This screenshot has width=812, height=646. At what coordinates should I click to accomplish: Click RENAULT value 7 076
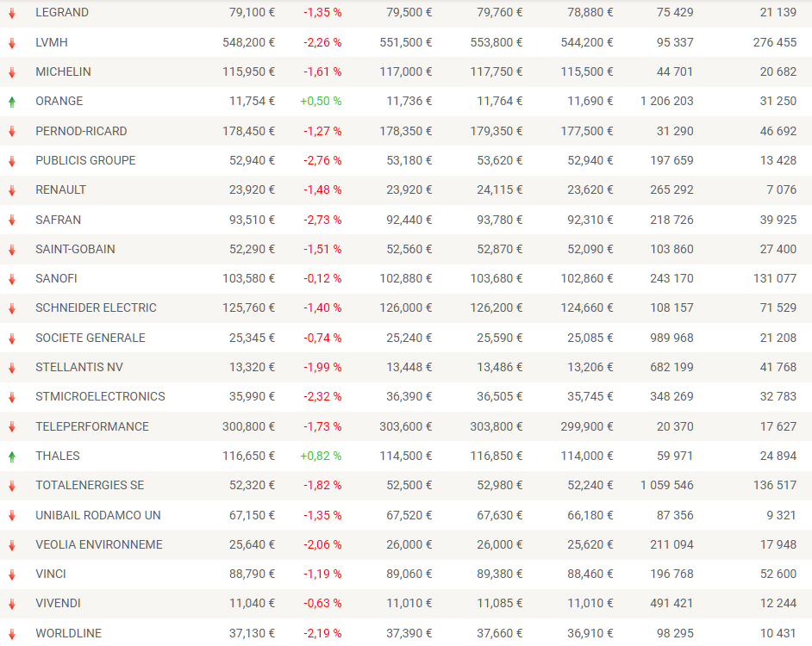[x=782, y=190]
